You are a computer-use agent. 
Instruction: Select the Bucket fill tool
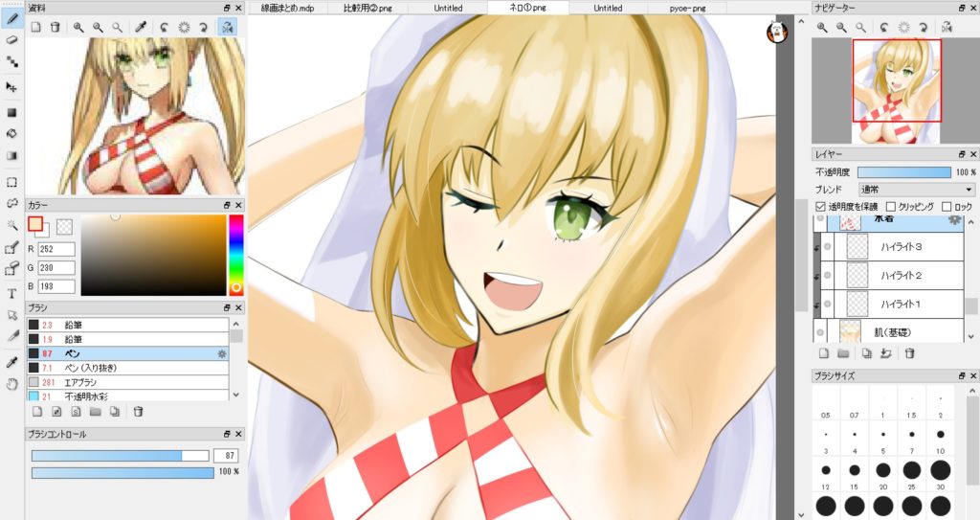click(x=12, y=134)
